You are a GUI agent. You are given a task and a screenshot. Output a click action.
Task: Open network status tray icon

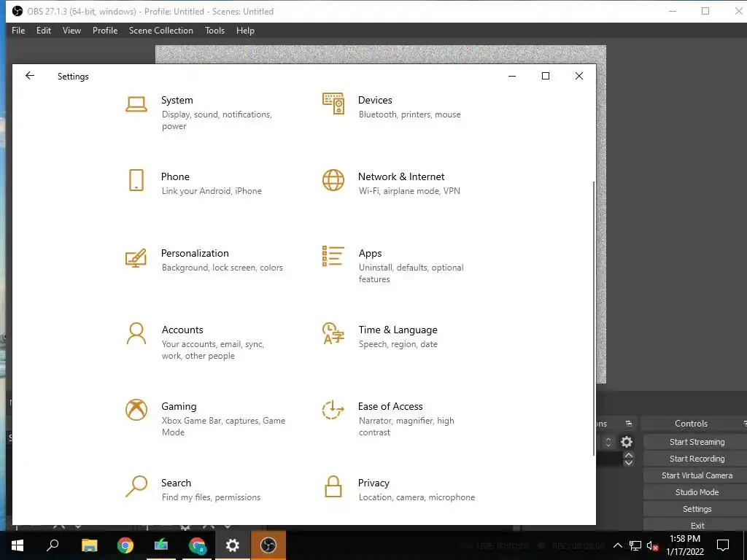point(635,545)
